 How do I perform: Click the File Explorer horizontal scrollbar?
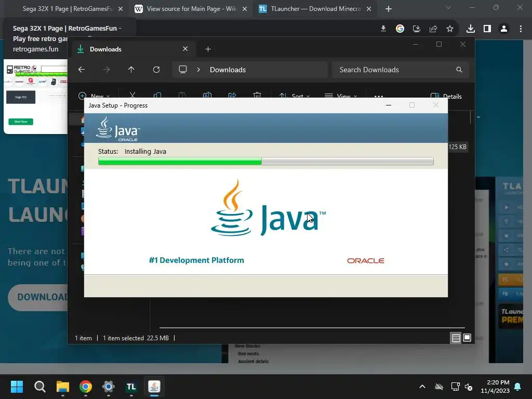pos(312,328)
